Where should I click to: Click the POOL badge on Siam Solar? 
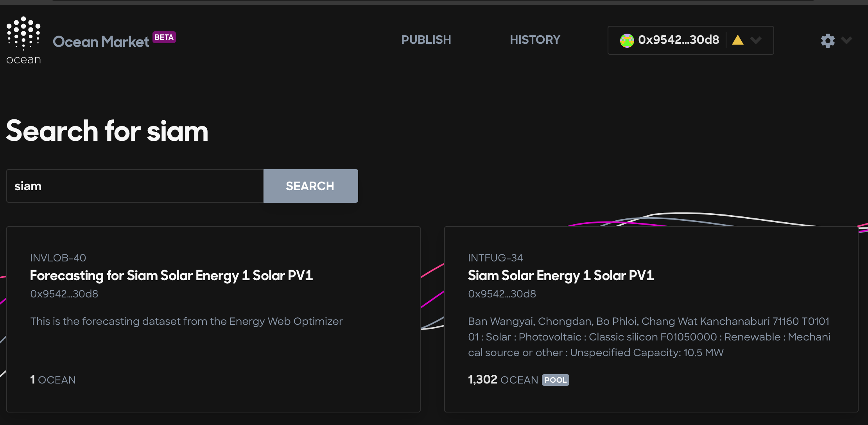coord(555,380)
